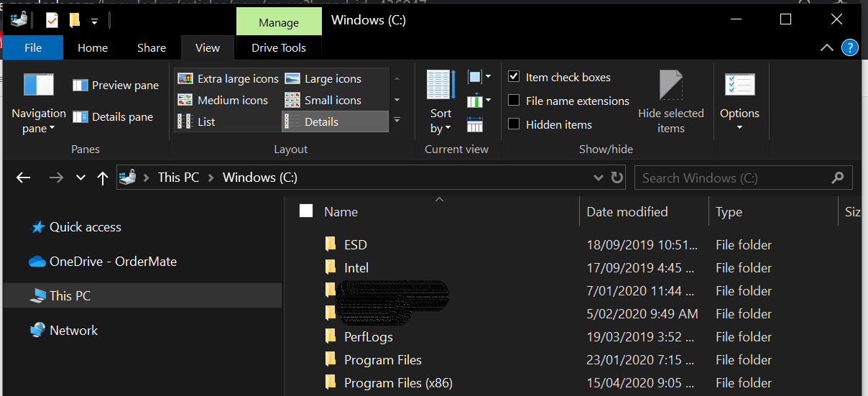Open the Add columns dropdown icon
This screenshot has height=396, width=868.
[479, 101]
